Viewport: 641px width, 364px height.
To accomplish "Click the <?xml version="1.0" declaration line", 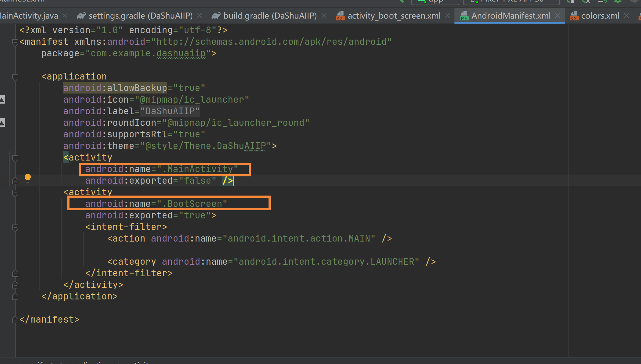I will (123, 30).
